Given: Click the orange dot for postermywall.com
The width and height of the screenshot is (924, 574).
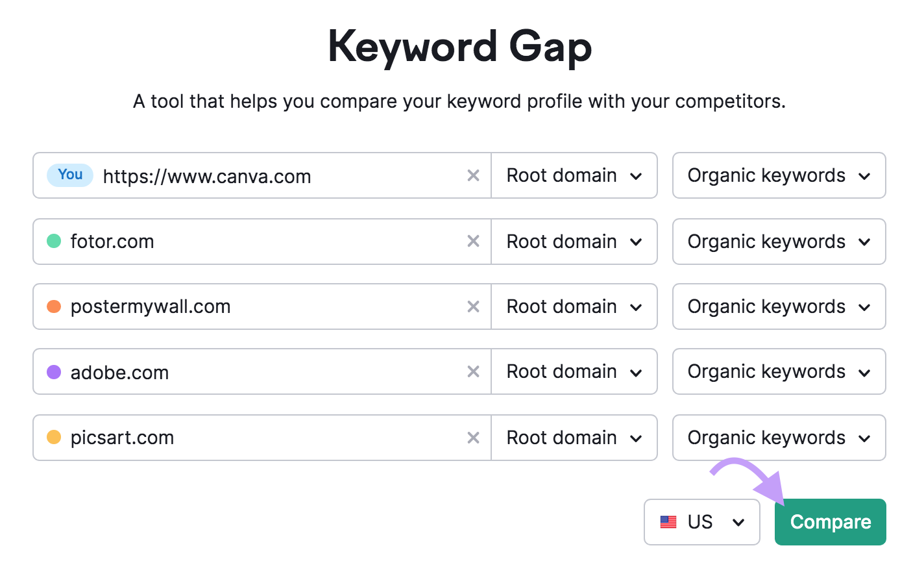Looking at the screenshot, I should pos(54,306).
